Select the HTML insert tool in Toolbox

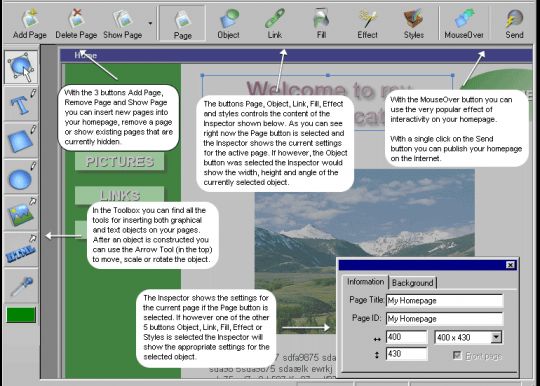coord(21,250)
